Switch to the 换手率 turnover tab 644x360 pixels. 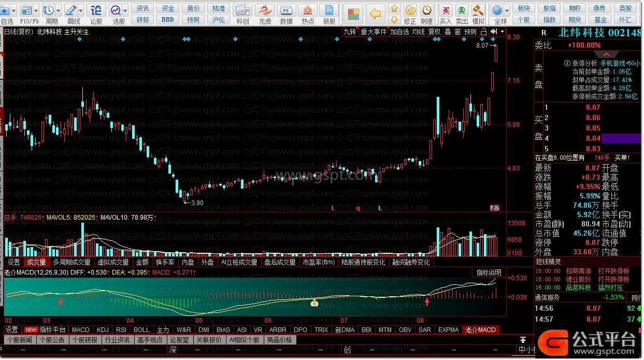coord(165,262)
